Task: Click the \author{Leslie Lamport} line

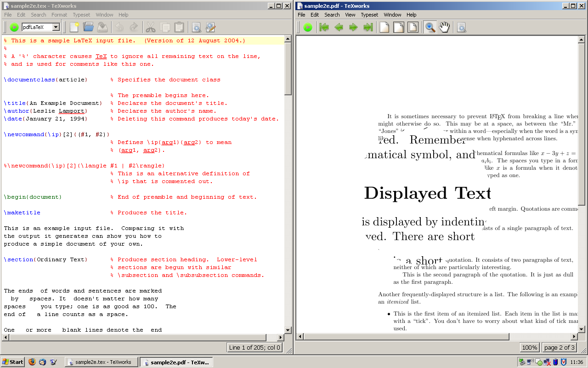Action: (45, 111)
